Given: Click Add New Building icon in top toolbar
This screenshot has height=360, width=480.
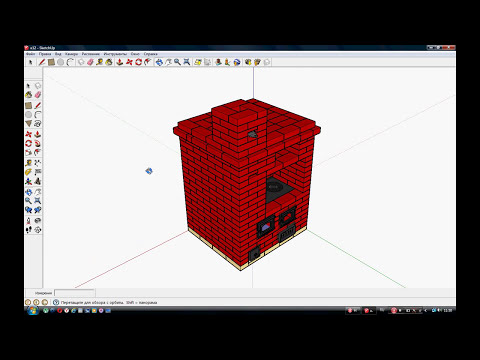Looking at the screenshot, I should (x=218, y=62).
